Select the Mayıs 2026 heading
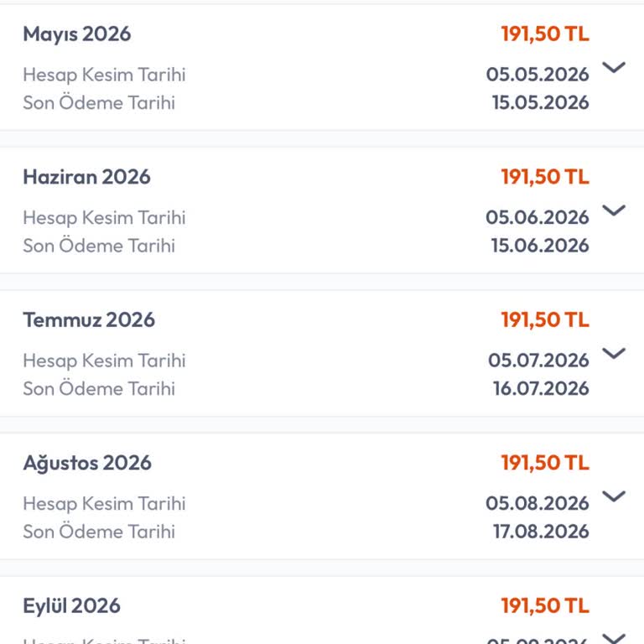644x644 pixels. click(x=77, y=34)
